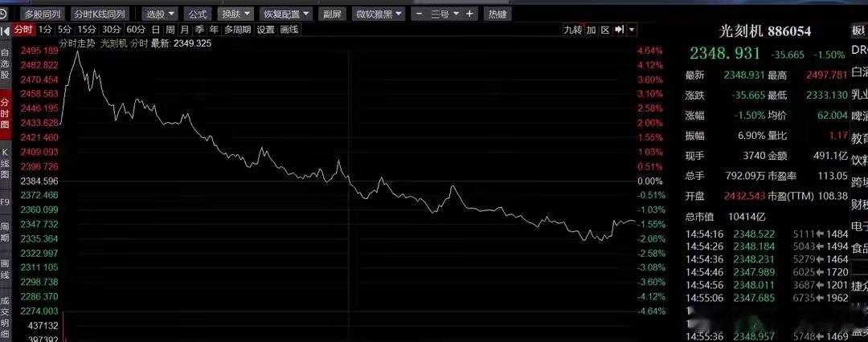Screen dimensions: 868x342
Task: Open the 多股同列 multi-stock view
Action: click(42, 14)
